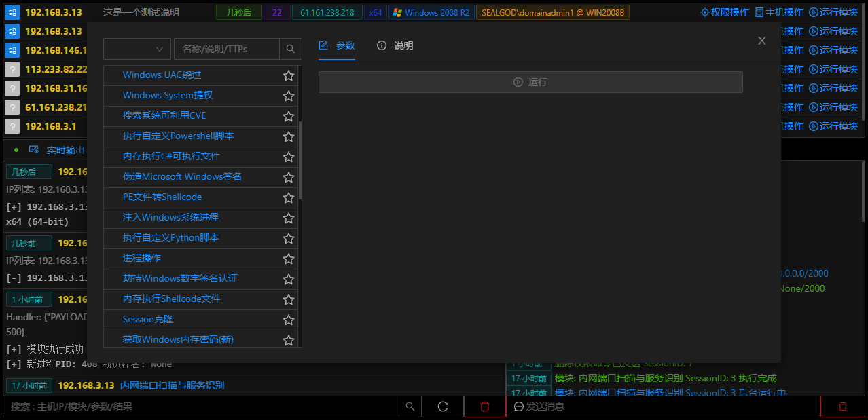Select the PE文件转Shellcode module
Screen dimensions: 868x420
[162, 197]
